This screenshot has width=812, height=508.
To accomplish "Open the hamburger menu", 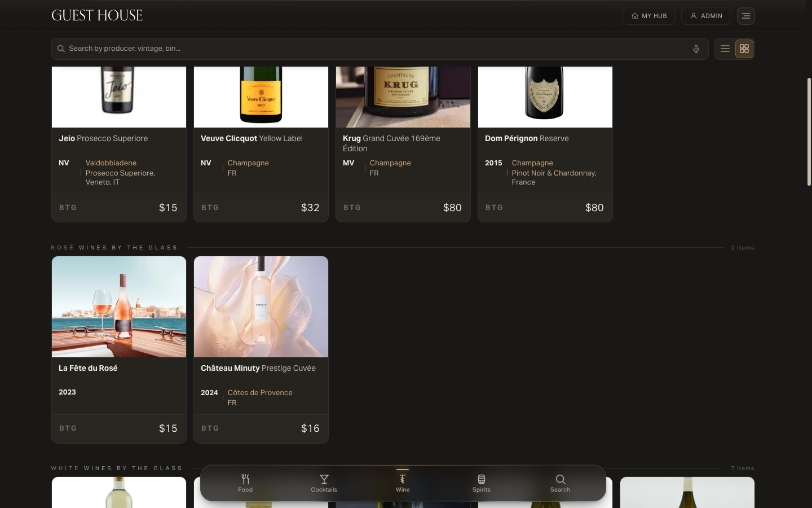I will (746, 16).
